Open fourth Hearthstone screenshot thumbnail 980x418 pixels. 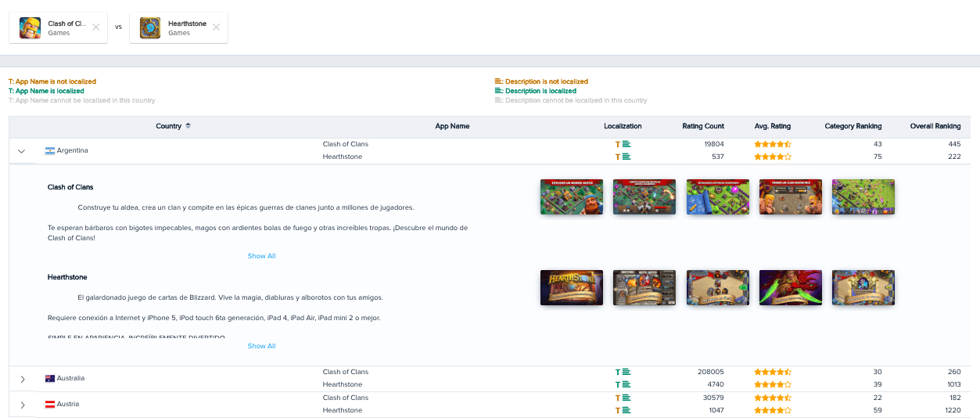[791, 287]
